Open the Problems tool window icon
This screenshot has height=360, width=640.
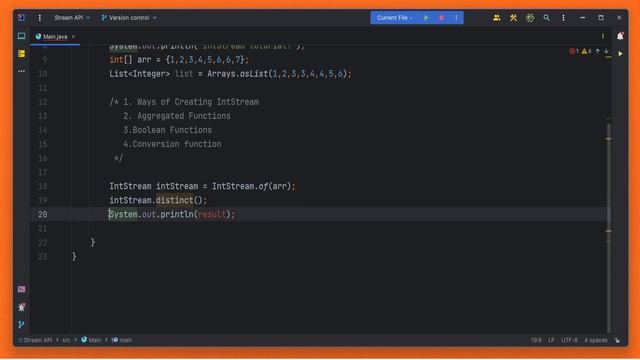click(21, 307)
